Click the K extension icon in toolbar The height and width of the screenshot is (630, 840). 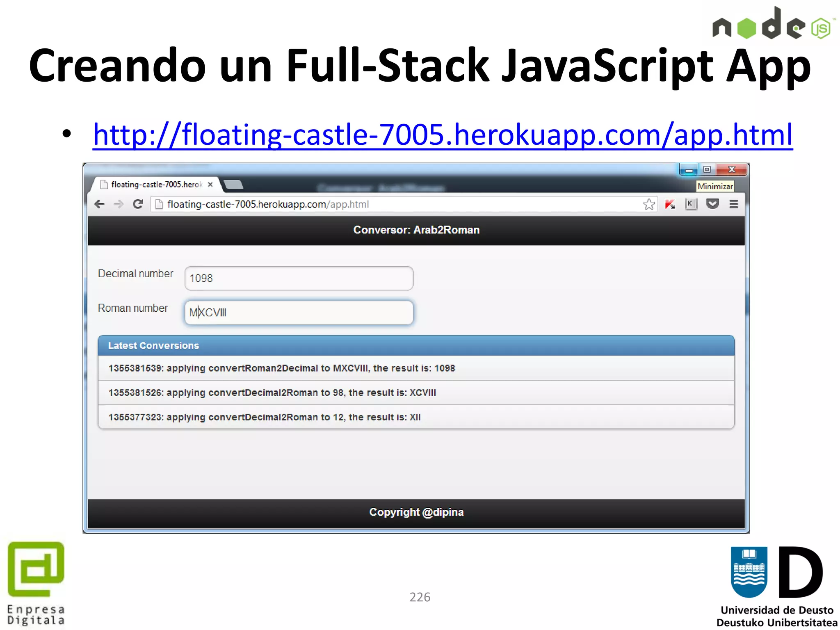pyautogui.click(x=691, y=204)
